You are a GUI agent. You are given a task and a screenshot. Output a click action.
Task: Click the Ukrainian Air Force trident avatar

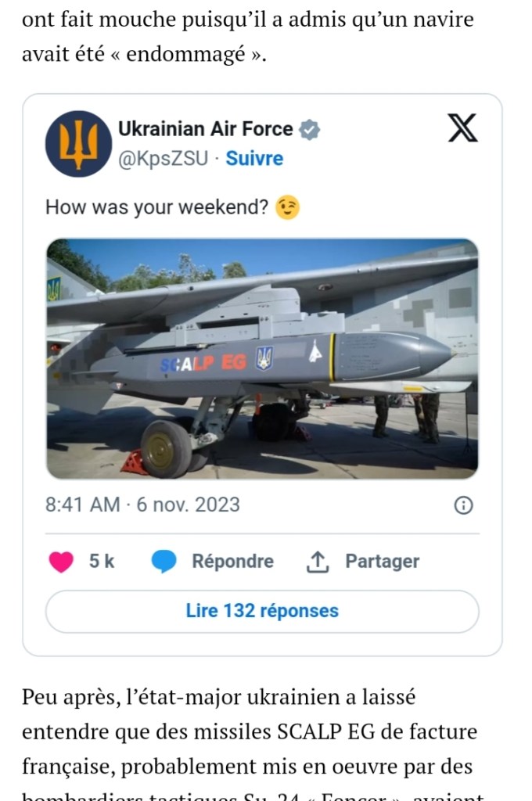click(x=78, y=144)
